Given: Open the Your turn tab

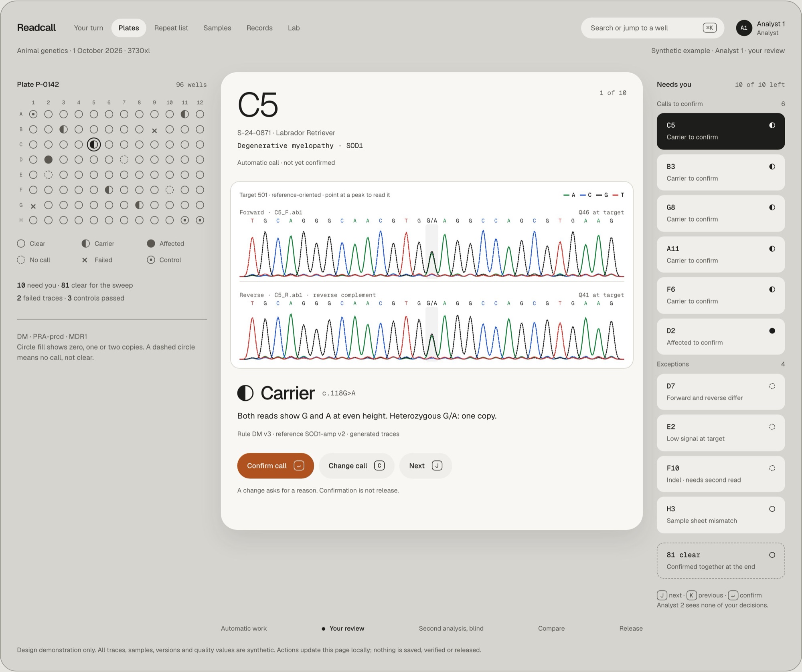Looking at the screenshot, I should tap(89, 28).
